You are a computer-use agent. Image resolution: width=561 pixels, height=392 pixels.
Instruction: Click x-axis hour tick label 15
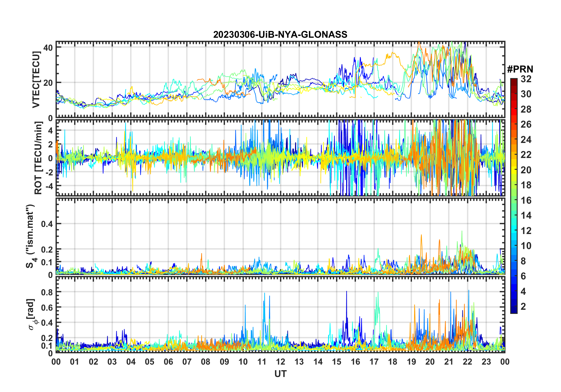(337, 362)
